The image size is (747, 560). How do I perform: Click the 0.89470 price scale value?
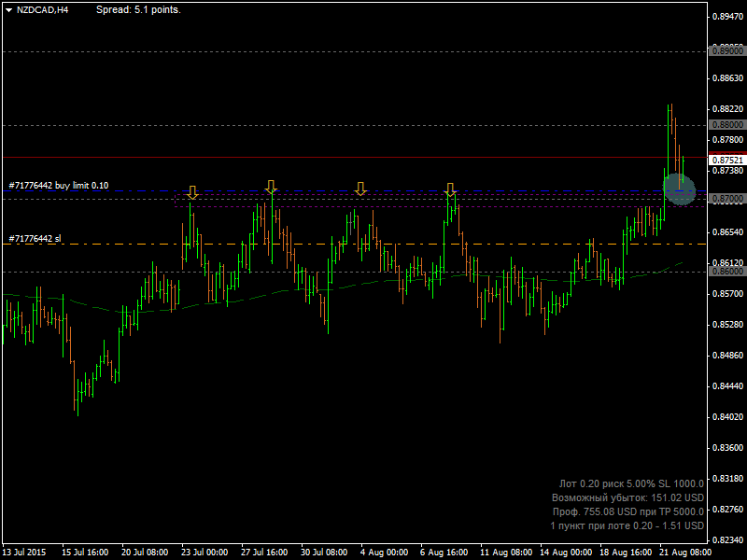tap(727, 17)
